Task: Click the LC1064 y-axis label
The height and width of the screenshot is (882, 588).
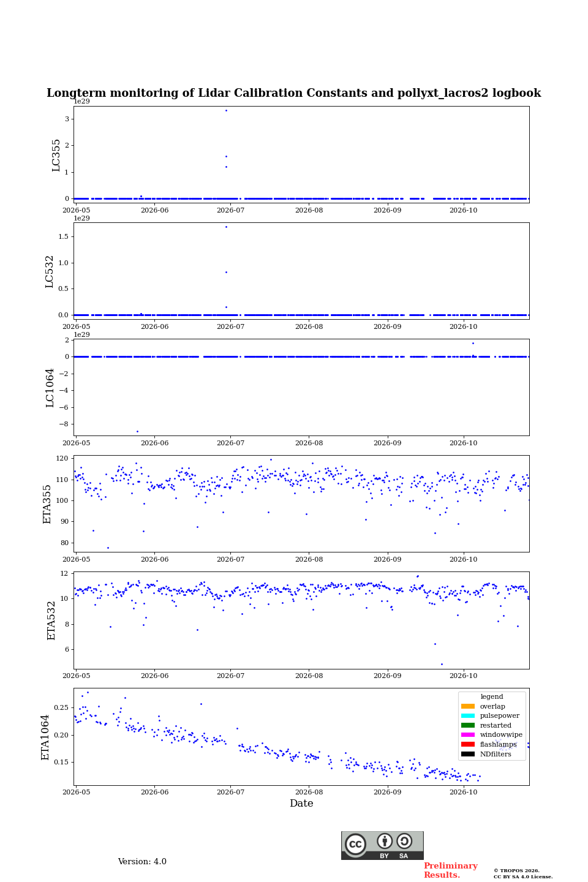Action: click(50, 388)
